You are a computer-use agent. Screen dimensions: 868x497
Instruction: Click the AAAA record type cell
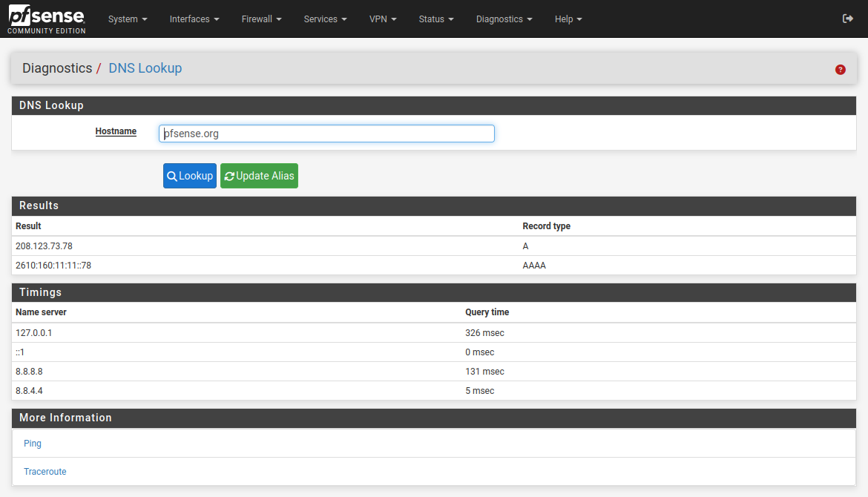(534, 265)
